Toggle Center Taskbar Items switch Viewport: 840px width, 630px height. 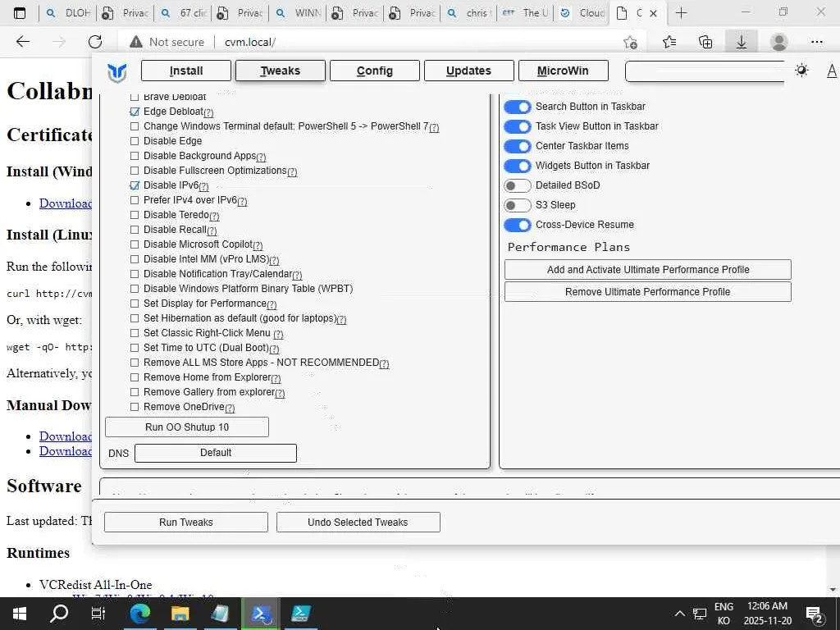pos(518,146)
